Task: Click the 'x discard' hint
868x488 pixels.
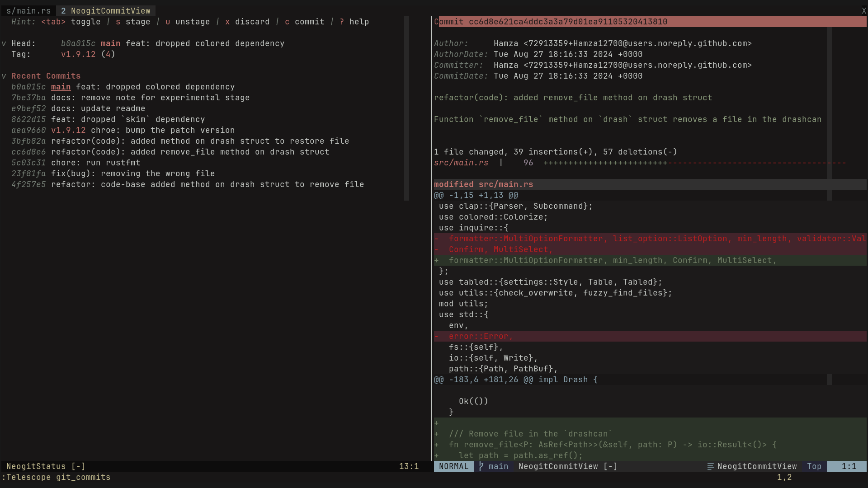Action: click(x=247, y=22)
